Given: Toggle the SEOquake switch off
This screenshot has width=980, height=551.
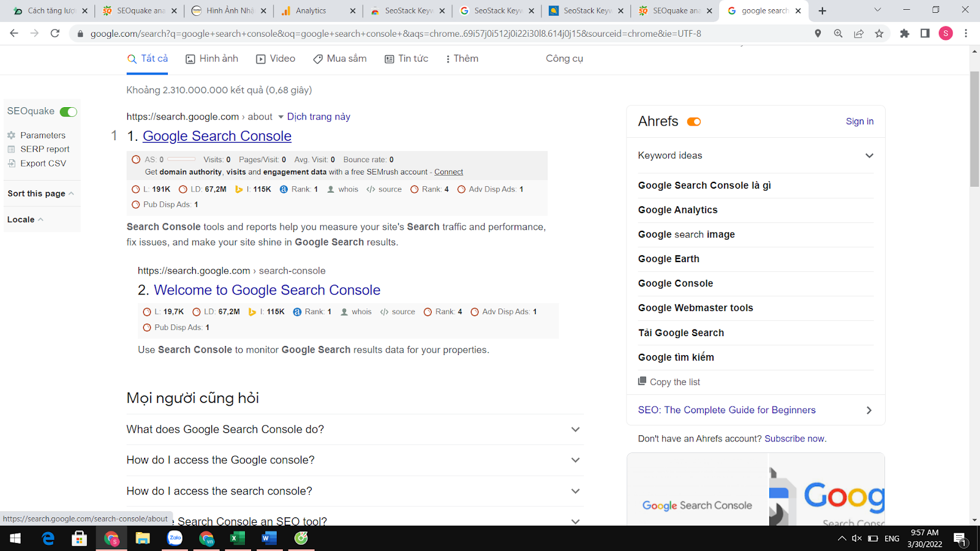Looking at the screenshot, I should point(69,111).
